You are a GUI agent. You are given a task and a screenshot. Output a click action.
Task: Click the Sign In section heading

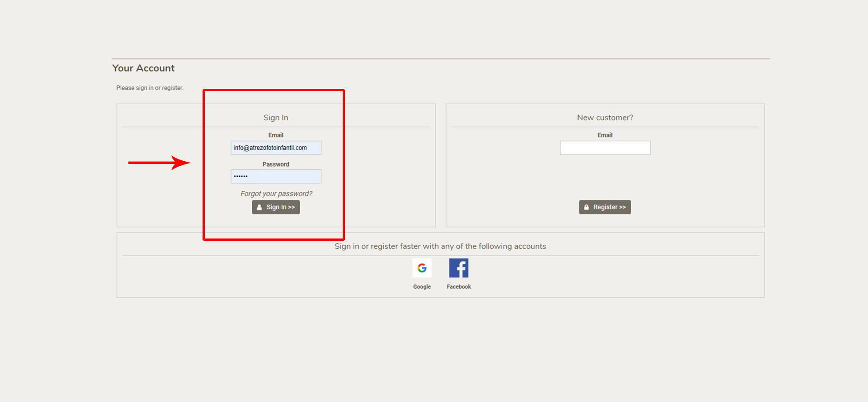276,117
